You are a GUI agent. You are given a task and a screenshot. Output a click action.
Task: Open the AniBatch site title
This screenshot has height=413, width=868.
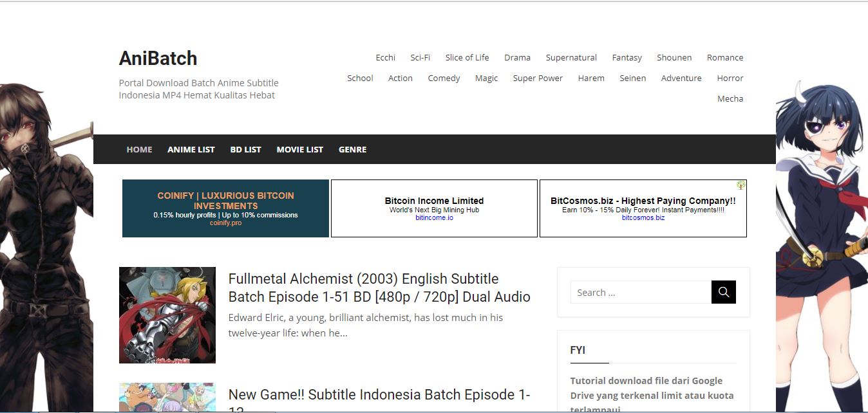pos(158,58)
